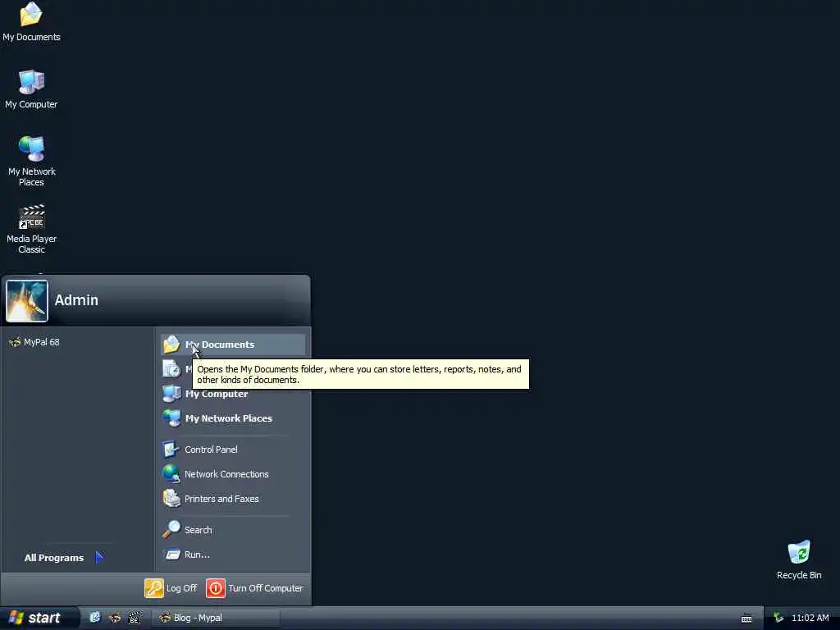Click Safely Remove Hardware tray icon
The height and width of the screenshot is (630, 840).
[778, 618]
